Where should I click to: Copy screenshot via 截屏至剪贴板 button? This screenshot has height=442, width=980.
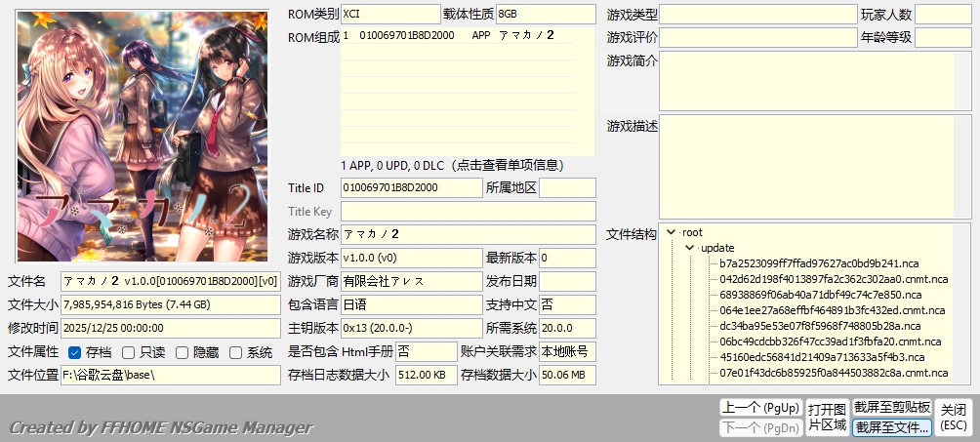[x=892, y=408]
